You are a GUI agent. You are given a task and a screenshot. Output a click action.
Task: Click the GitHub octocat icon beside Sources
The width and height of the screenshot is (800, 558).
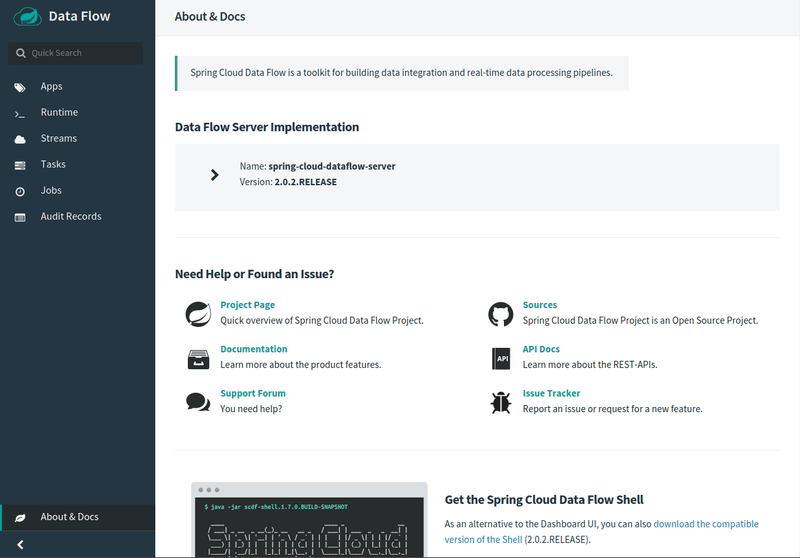[x=501, y=314]
